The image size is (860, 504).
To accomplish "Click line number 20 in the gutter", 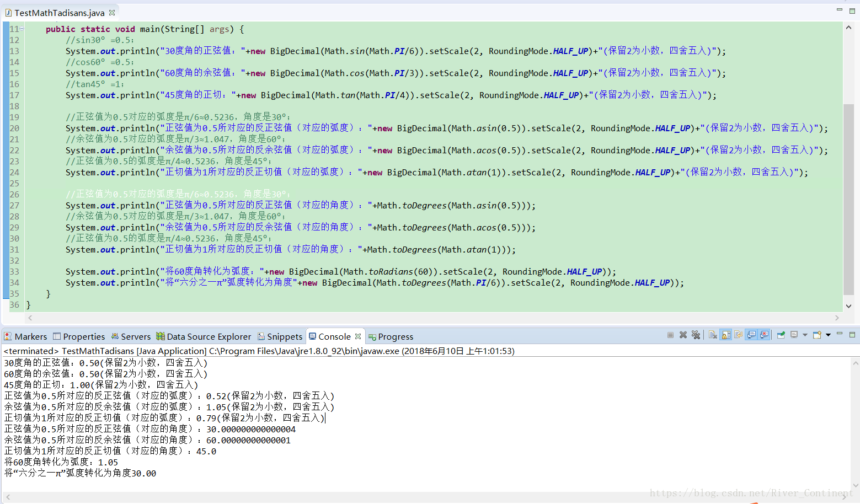I will (14, 128).
